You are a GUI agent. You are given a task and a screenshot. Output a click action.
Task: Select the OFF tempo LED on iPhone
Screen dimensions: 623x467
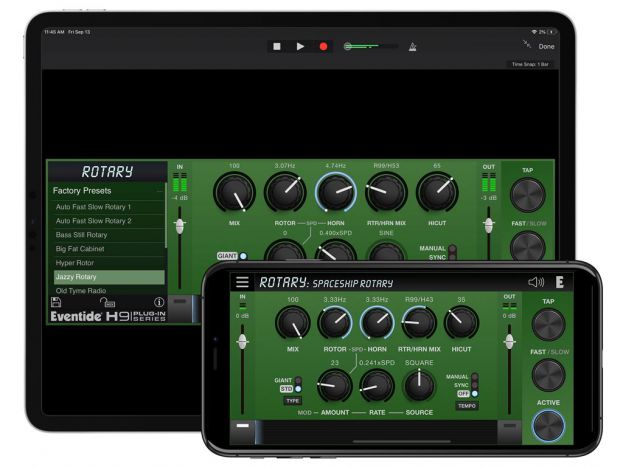(x=474, y=394)
